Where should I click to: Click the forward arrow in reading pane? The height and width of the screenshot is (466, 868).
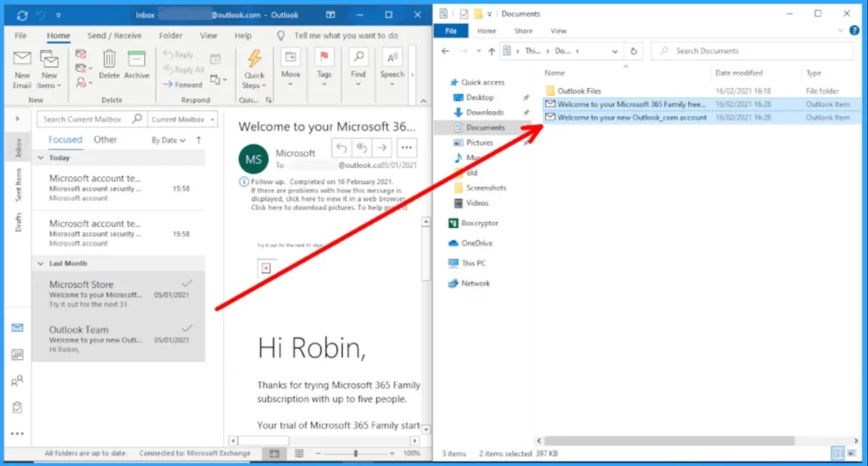pyautogui.click(x=381, y=147)
